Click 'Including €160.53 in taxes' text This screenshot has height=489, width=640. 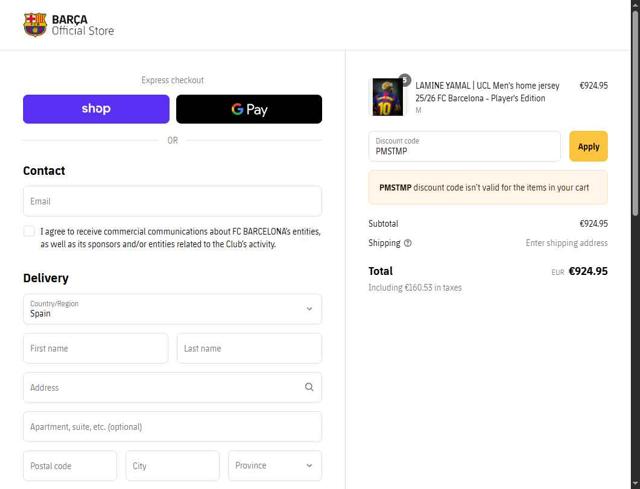[x=415, y=288]
